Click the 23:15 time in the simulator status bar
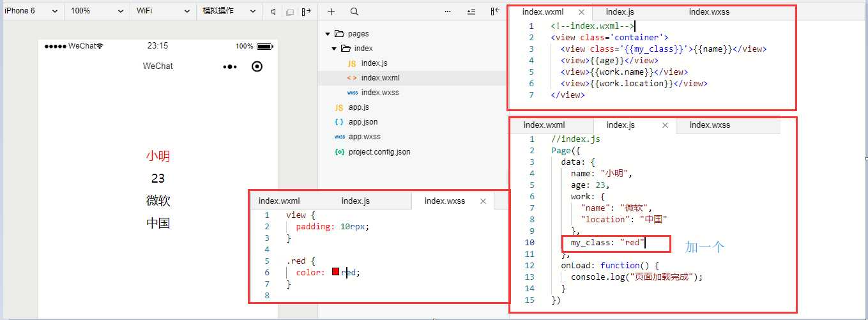This screenshot has height=320, width=868. pos(158,46)
